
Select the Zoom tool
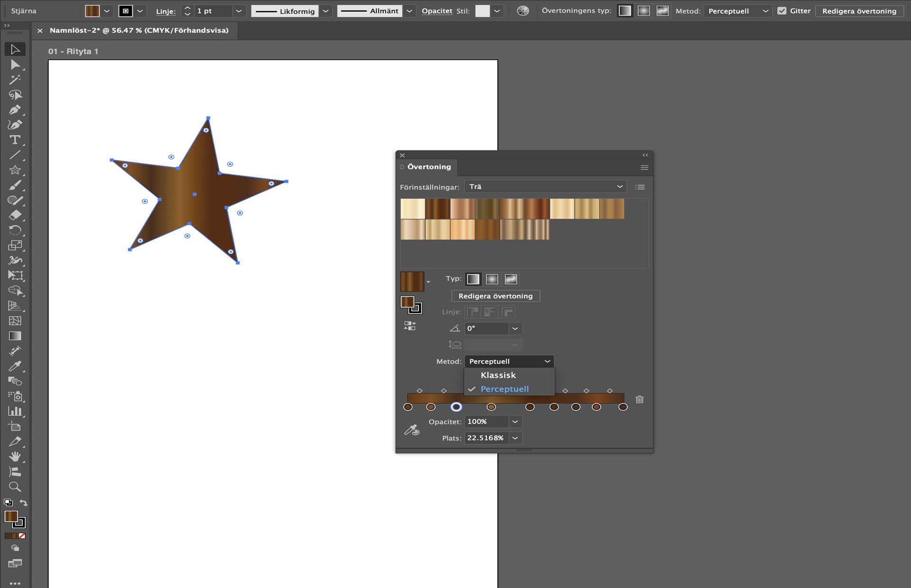[16, 486]
